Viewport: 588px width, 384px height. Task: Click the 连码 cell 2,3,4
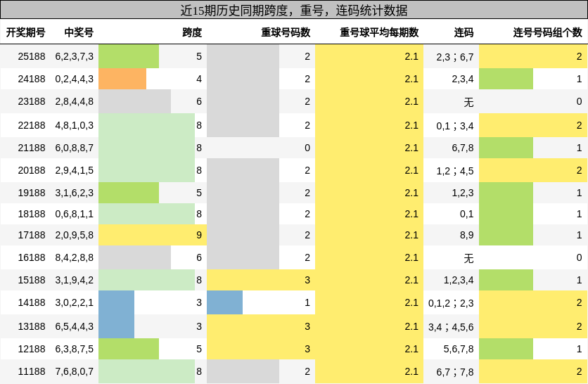pyautogui.click(x=463, y=79)
